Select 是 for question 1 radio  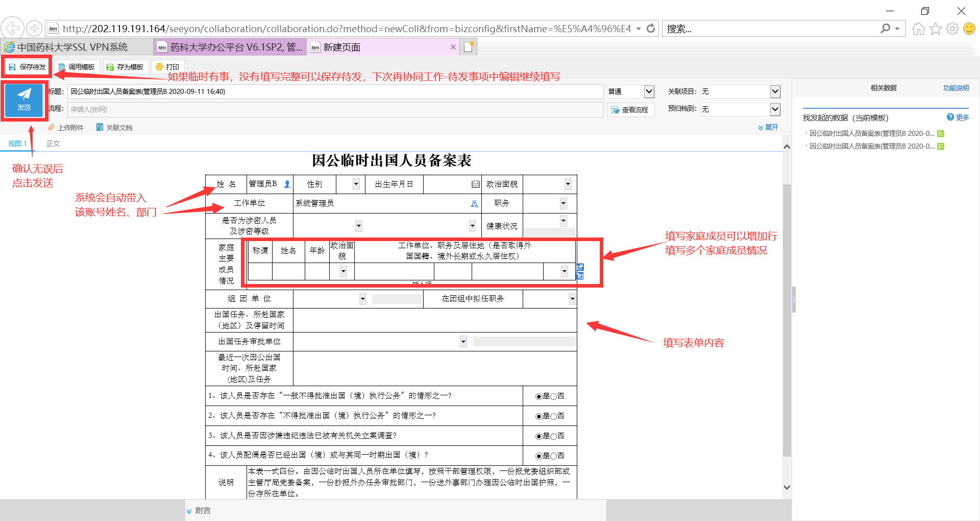click(x=538, y=396)
